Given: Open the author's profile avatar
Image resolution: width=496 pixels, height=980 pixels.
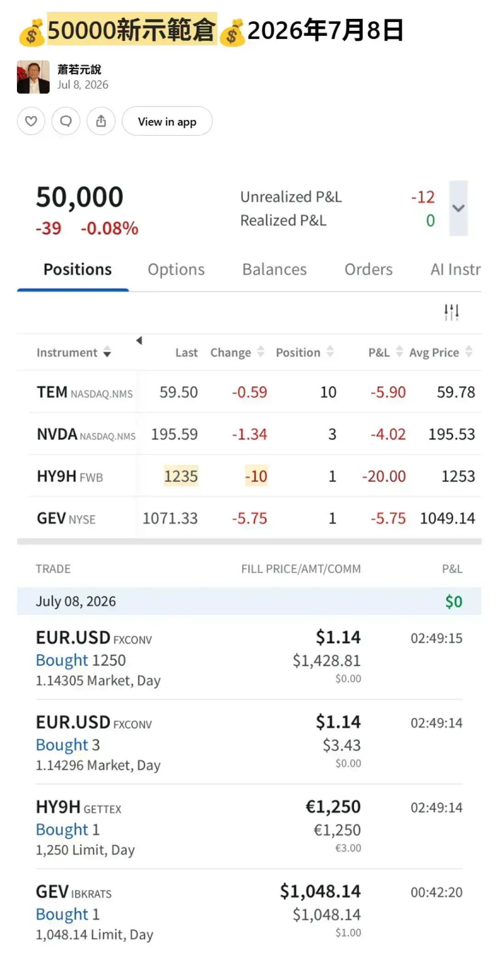Looking at the screenshot, I should point(33,77).
